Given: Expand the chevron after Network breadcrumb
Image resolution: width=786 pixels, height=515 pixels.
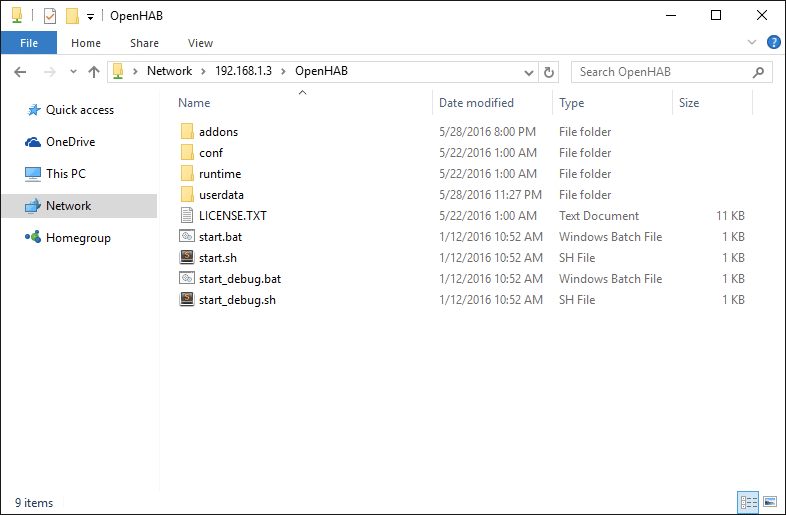Looking at the screenshot, I should (x=203, y=72).
